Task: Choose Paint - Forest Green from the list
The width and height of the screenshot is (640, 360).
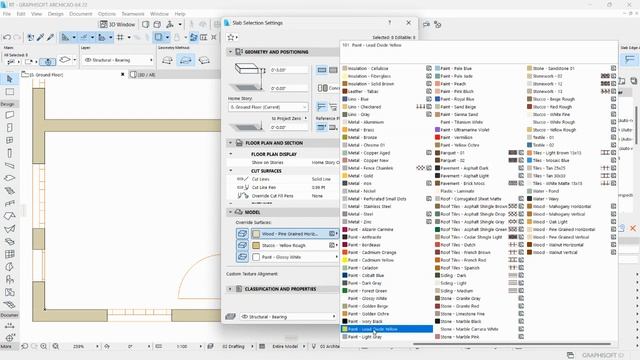Action: click(387, 291)
